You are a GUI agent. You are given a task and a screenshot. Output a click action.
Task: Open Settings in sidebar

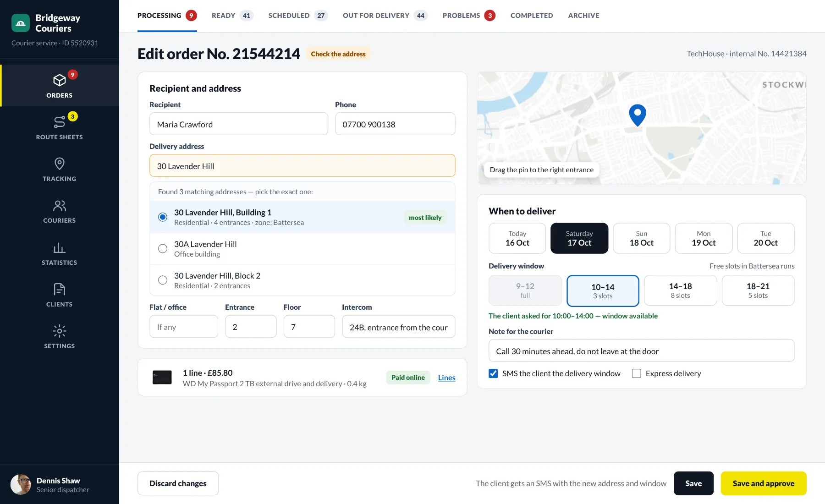point(60,337)
